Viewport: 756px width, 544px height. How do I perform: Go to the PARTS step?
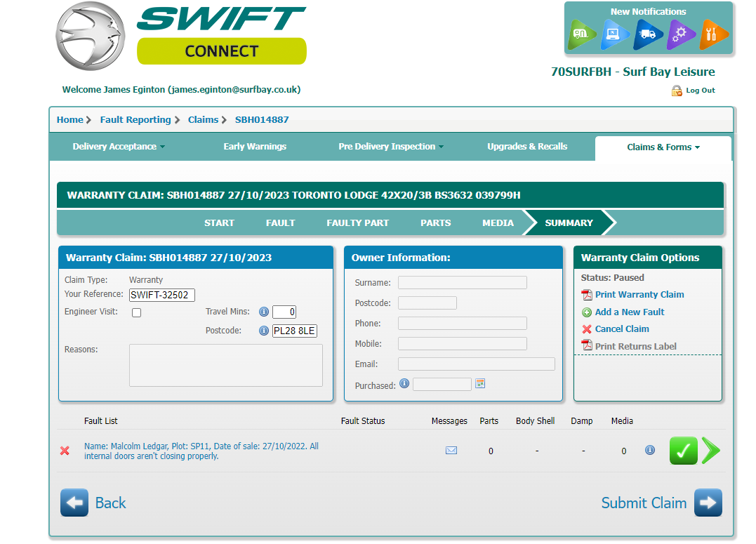tap(435, 223)
